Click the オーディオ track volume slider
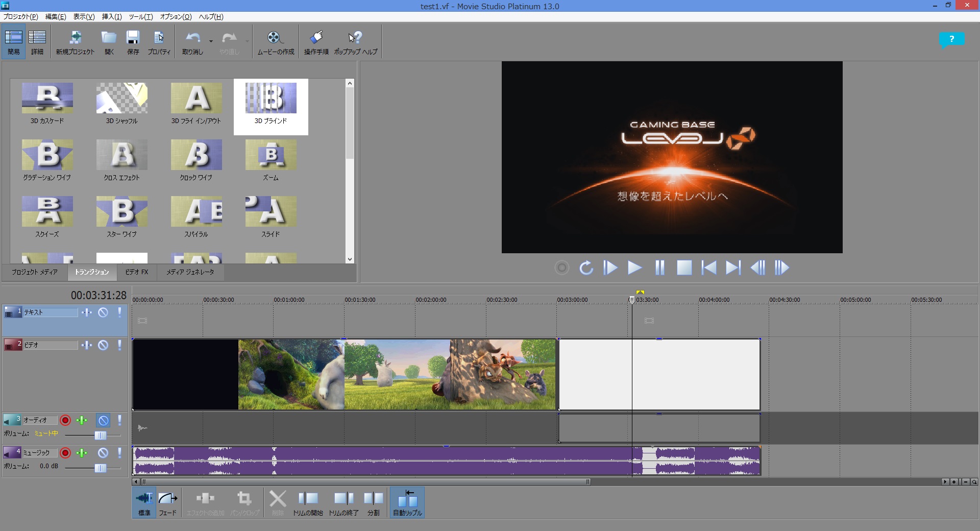This screenshot has height=531, width=980. (x=100, y=436)
